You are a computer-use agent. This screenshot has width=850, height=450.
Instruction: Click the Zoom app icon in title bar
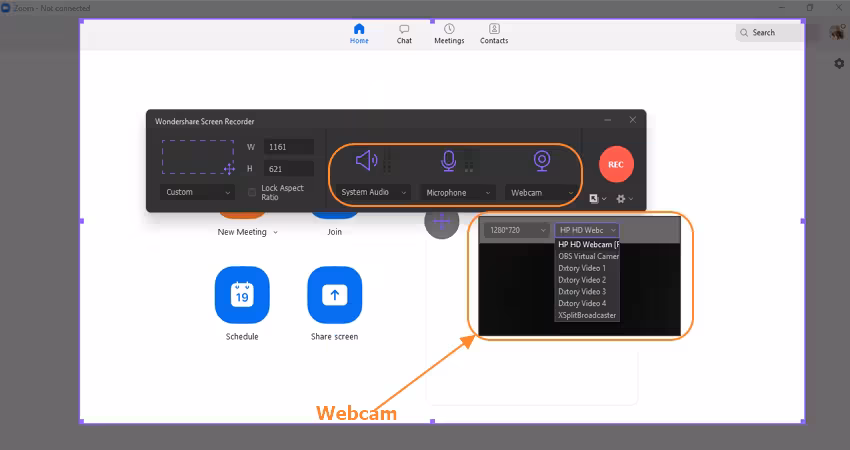pyautogui.click(x=6, y=8)
